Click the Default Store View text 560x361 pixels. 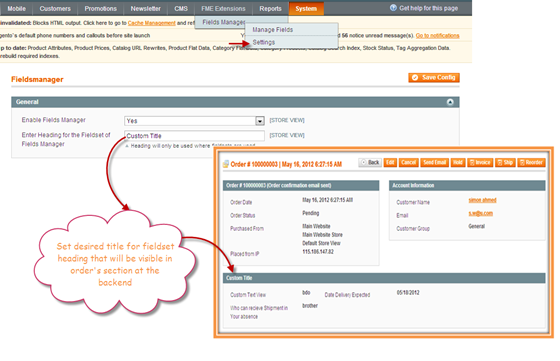pyautogui.click(x=321, y=243)
